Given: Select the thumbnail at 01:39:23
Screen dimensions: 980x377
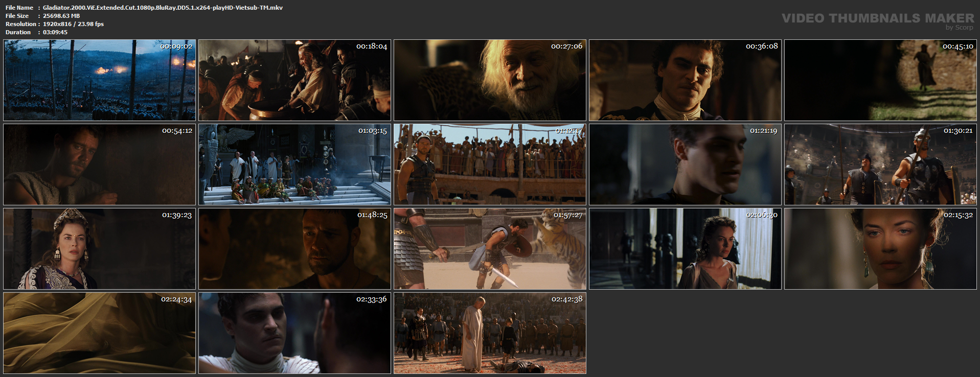Looking at the screenshot, I should (100, 249).
